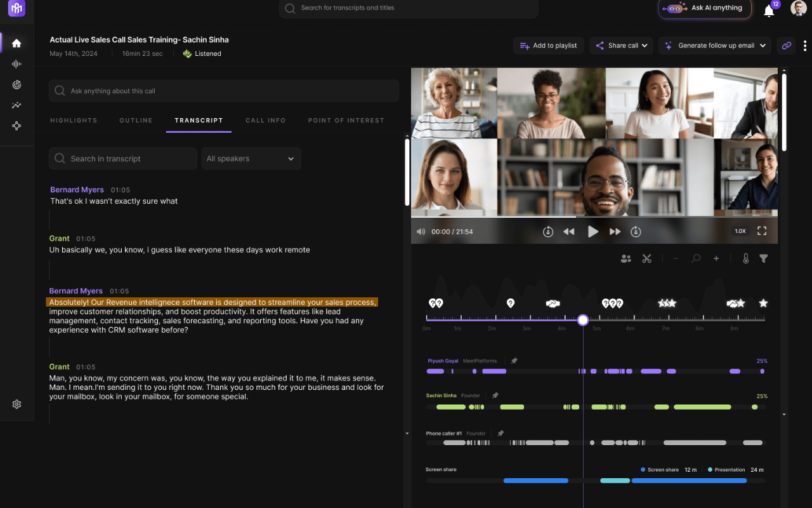Open the All speakers dropdown
This screenshot has width=812, height=508.
251,159
